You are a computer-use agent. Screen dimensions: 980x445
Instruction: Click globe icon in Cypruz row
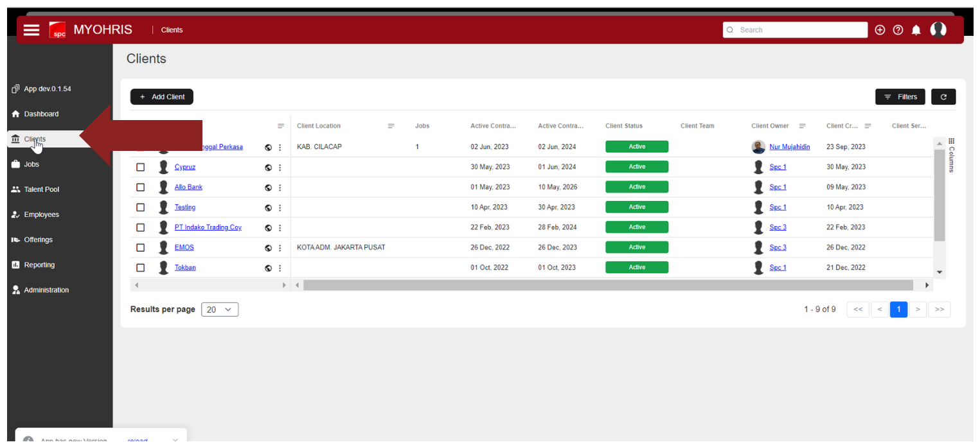point(268,168)
